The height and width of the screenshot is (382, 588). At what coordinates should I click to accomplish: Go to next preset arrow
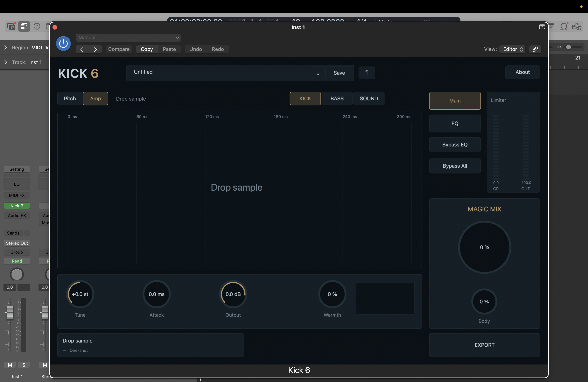point(95,49)
